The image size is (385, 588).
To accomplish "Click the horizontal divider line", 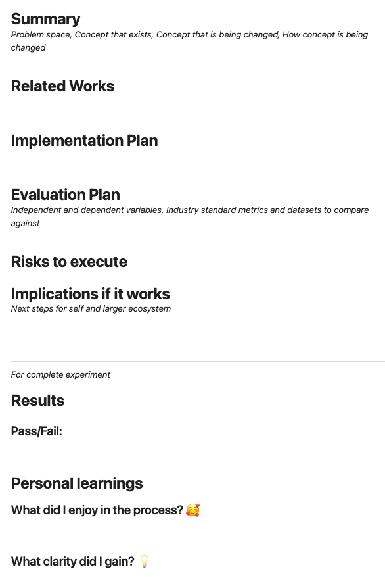I will tap(198, 362).
